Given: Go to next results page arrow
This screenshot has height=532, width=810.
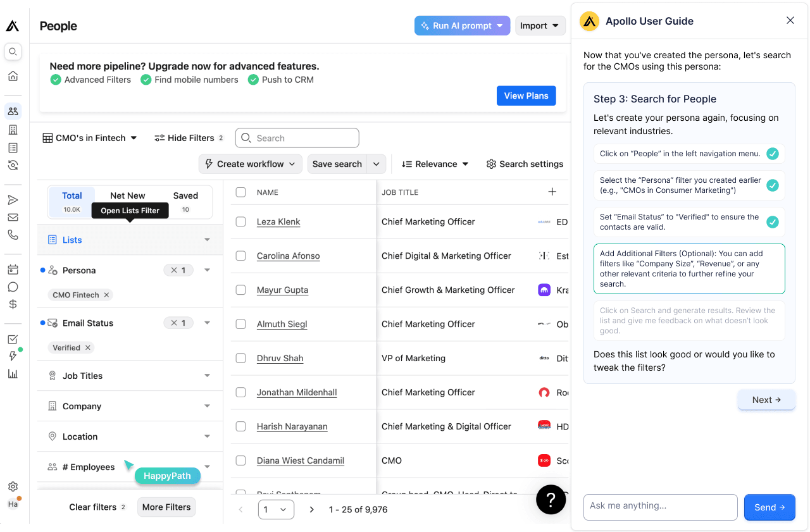Looking at the screenshot, I should (311, 509).
